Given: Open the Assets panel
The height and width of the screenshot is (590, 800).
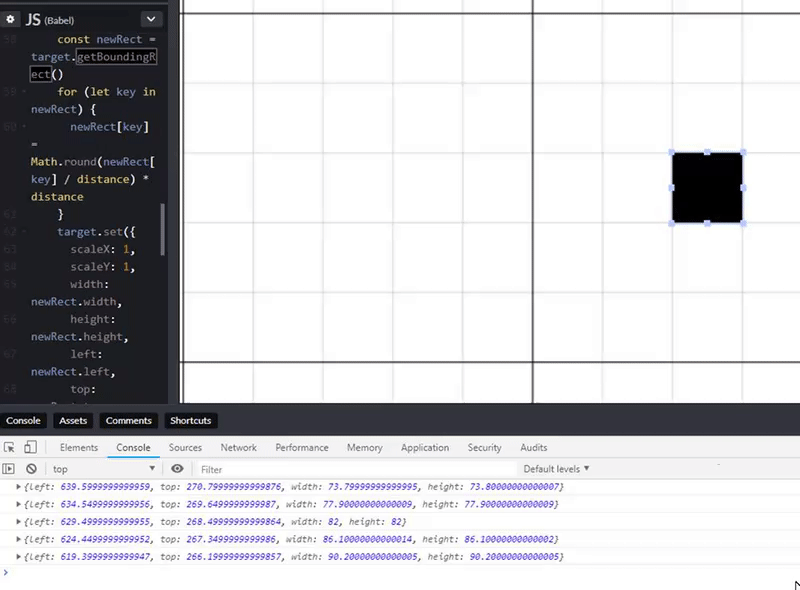Looking at the screenshot, I should (73, 421).
